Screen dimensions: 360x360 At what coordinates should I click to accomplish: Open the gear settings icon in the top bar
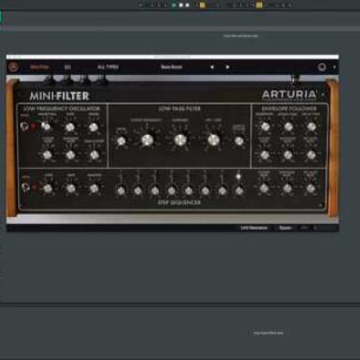(322, 67)
